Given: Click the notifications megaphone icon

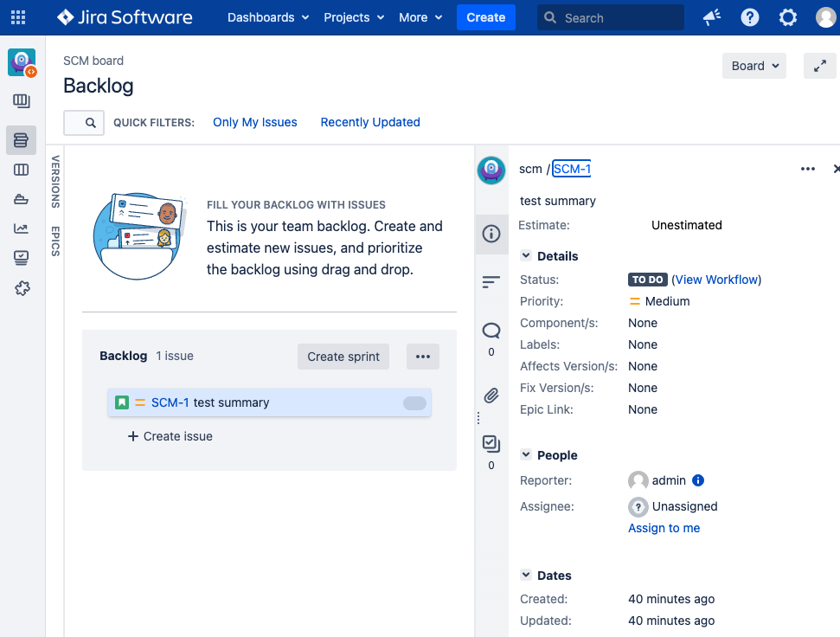Looking at the screenshot, I should click(712, 17).
